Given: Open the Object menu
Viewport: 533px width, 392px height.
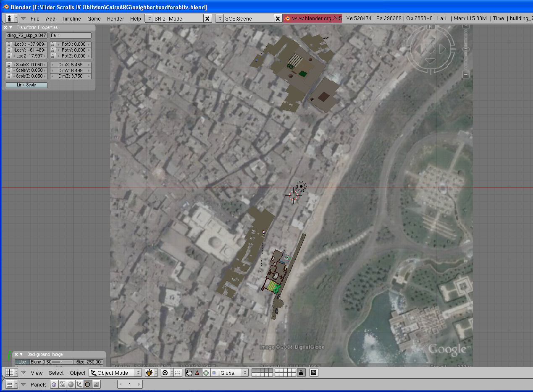Looking at the screenshot, I should [x=78, y=373].
